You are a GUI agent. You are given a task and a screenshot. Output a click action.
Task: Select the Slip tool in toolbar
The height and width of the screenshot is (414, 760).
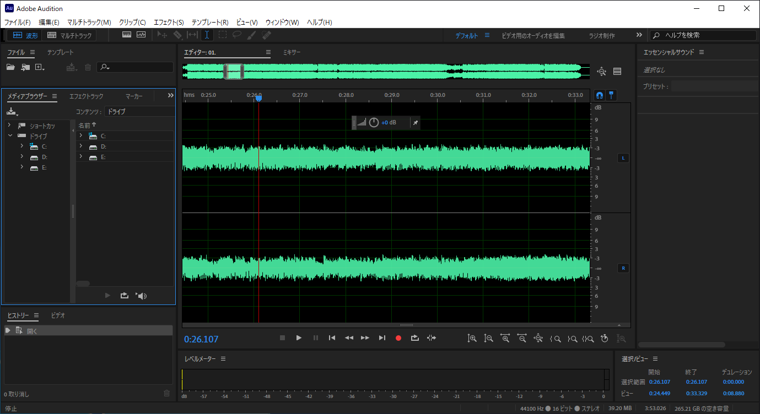(x=192, y=35)
